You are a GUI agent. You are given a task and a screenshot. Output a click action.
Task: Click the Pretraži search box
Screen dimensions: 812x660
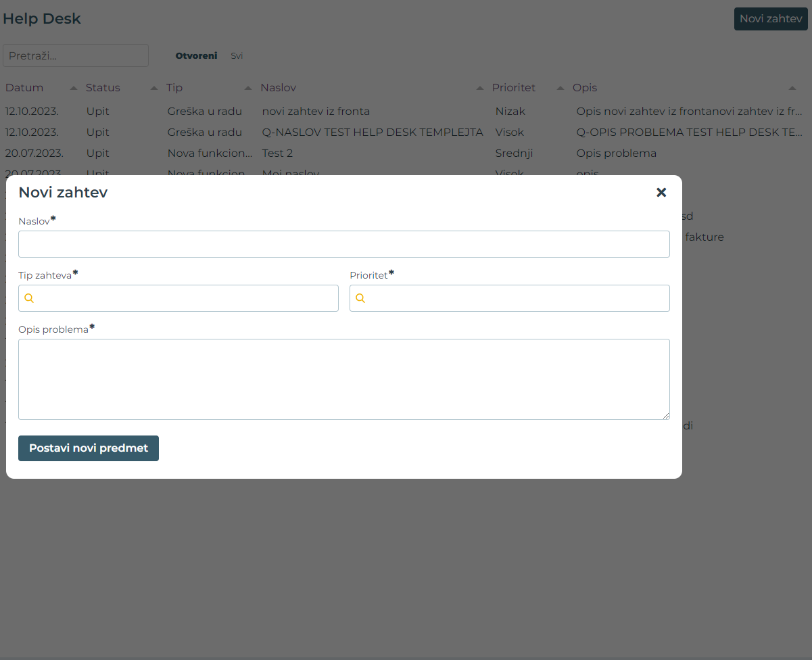[76, 55]
